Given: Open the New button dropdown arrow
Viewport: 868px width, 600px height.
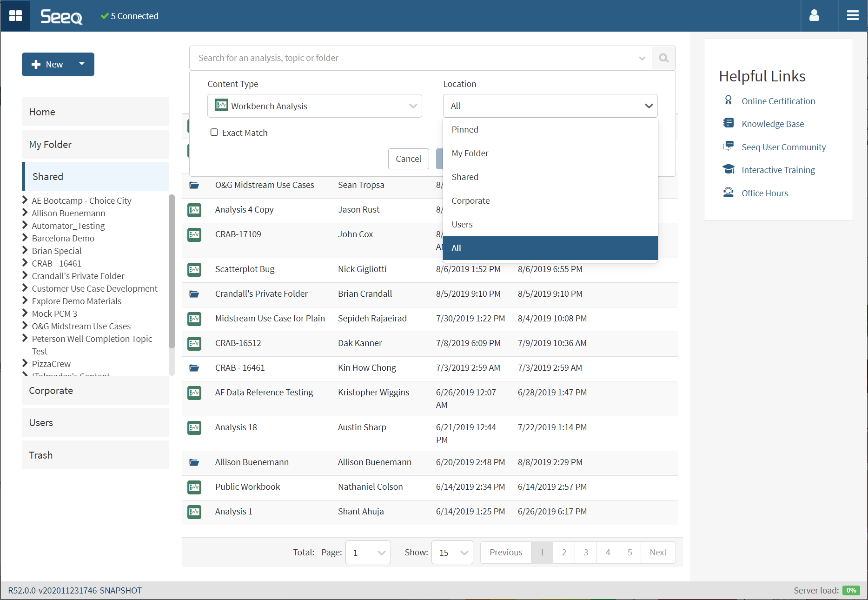Looking at the screenshot, I should 82,64.
